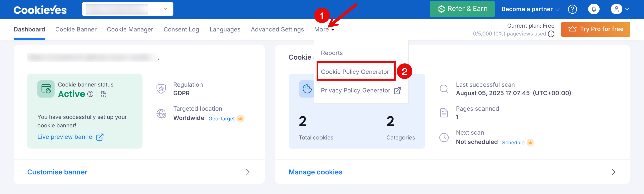Click the GDPR regulation shield icon
644x194 pixels.
[161, 89]
